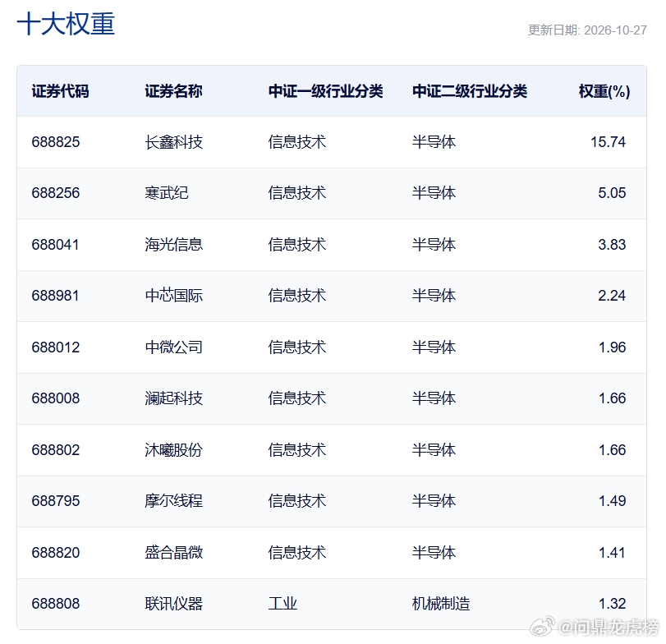Viewport: 666px width, 644px height.
Task: Select security code 688795
Action: pos(56,501)
